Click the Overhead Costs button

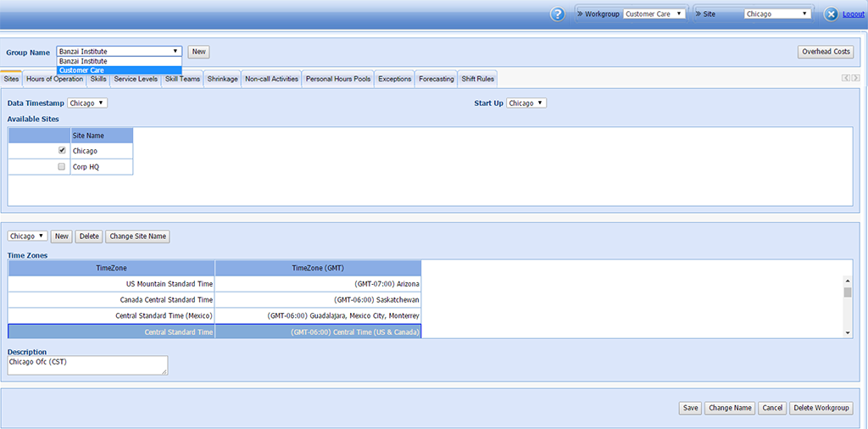pyautogui.click(x=826, y=52)
